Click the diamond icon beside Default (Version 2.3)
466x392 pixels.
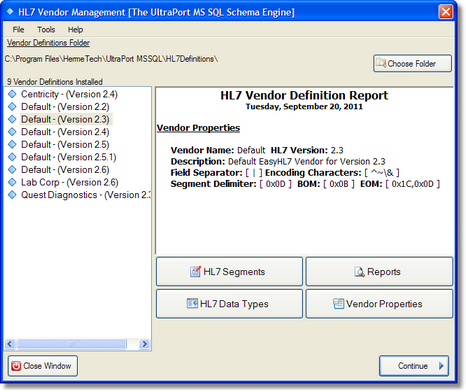coord(12,119)
